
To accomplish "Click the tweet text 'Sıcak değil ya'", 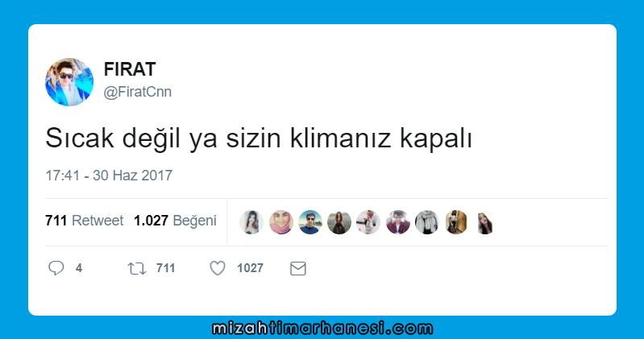I will [x=131, y=138].
